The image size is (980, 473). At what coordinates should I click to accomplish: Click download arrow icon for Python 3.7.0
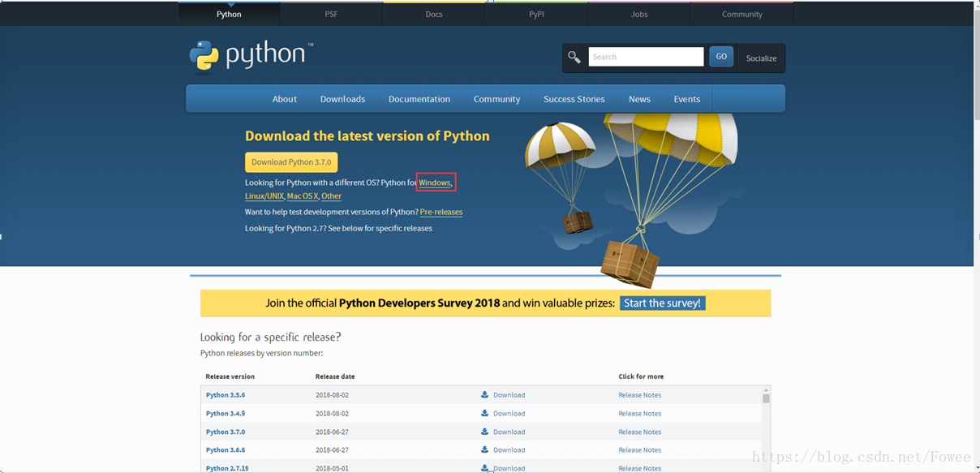click(484, 432)
